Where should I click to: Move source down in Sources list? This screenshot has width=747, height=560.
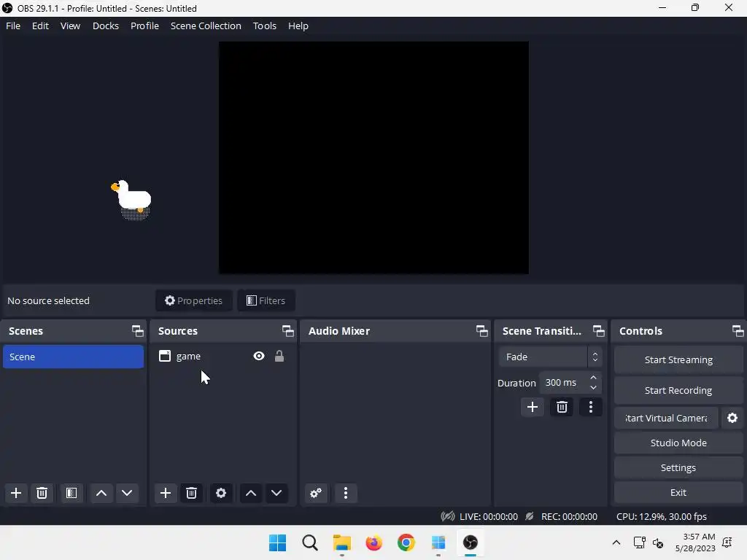(x=276, y=493)
